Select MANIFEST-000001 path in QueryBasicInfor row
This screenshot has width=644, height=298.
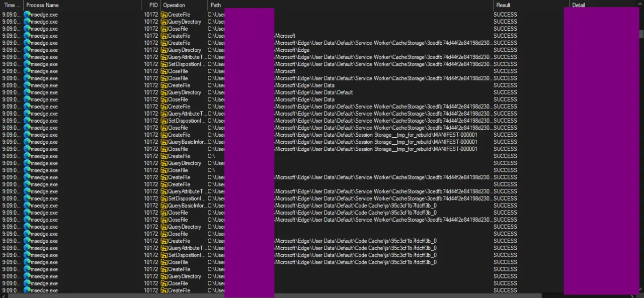pyautogui.click(x=376, y=142)
